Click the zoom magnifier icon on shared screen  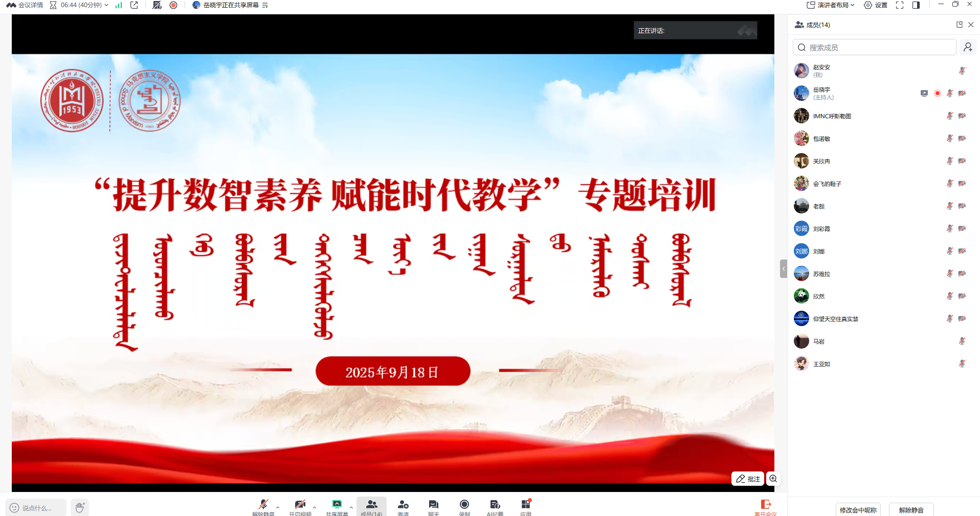click(x=773, y=479)
